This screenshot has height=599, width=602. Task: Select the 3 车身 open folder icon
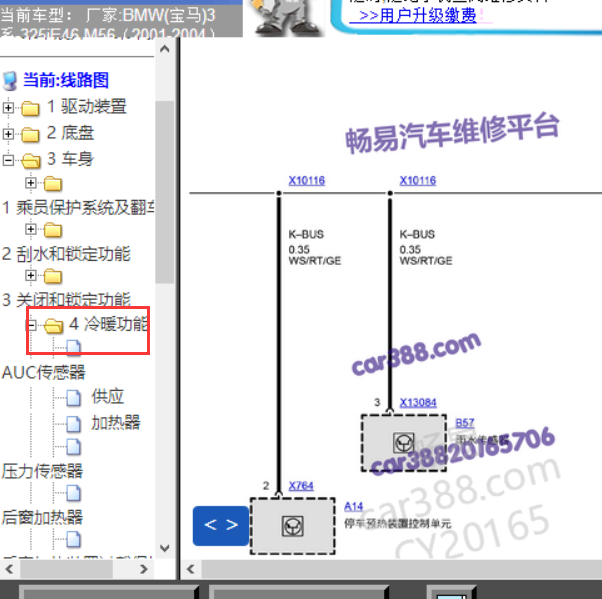click(31, 161)
